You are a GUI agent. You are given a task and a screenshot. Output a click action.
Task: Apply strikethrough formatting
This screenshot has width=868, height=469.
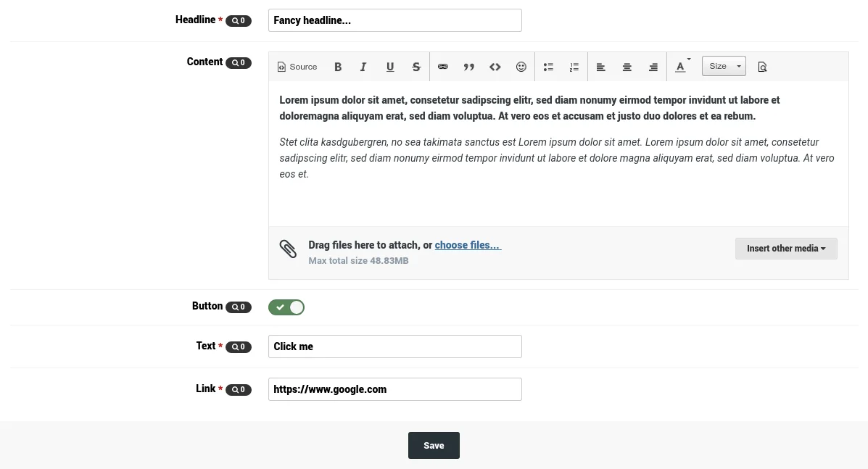click(416, 67)
